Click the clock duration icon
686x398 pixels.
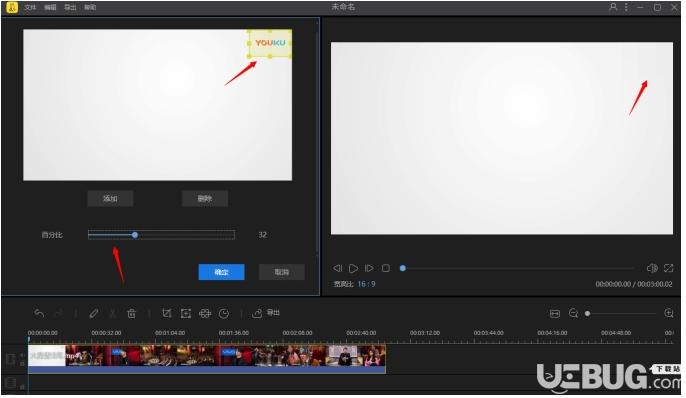tap(224, 315)
